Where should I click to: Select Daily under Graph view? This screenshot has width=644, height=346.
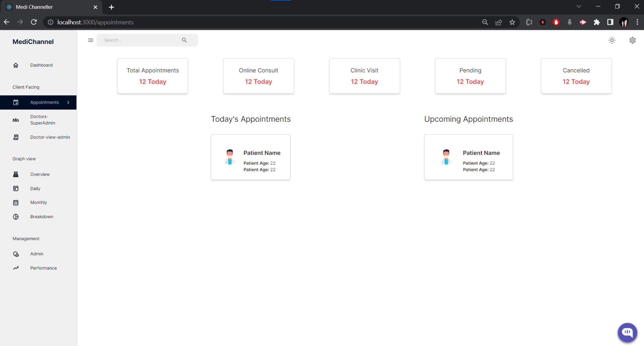pos(35,188)
